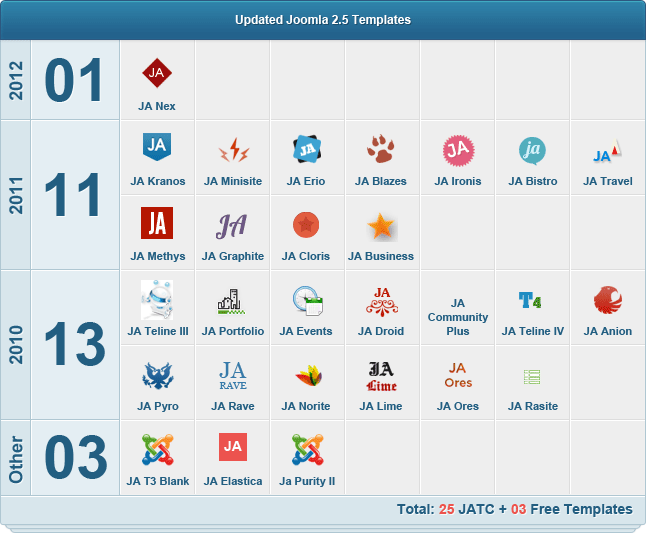Click the JA Elastica red square icon
The width and height of the screenshot is (646, 533).
[x=233, y=447]
